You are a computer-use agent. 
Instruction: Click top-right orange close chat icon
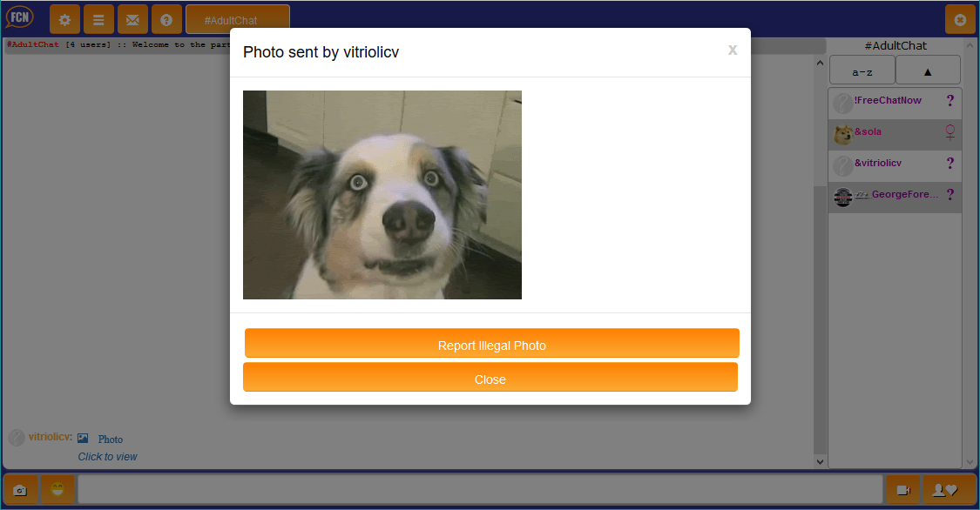pyautogui.click(x=960, y=19)
